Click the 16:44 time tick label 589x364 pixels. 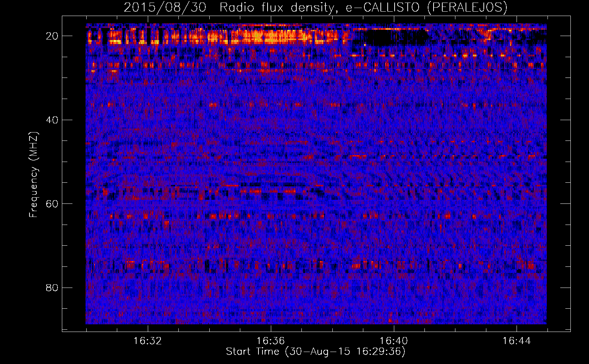(x=517, y=341)
